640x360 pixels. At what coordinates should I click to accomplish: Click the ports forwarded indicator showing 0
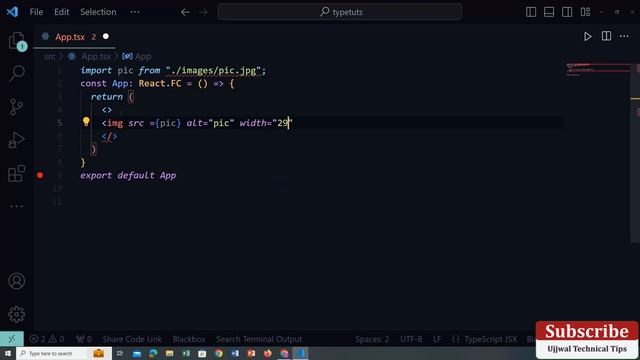tap(84, 339)
